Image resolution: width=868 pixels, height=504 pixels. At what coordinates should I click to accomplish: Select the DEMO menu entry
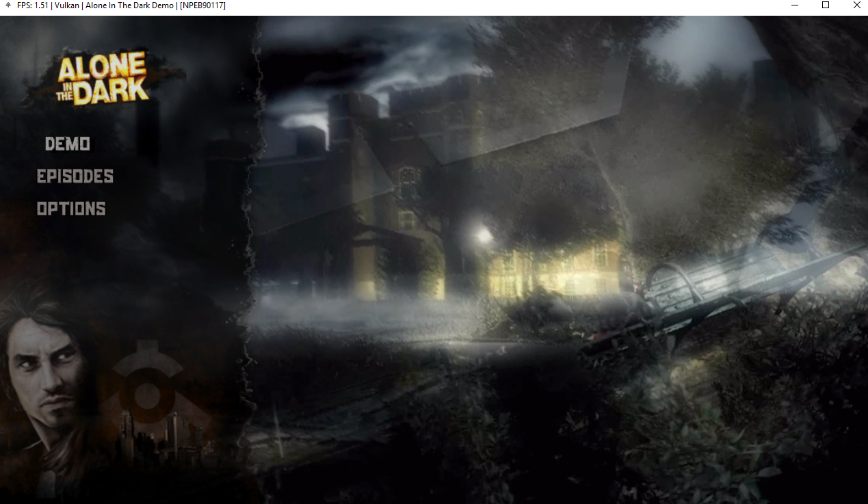click(68, 144)
